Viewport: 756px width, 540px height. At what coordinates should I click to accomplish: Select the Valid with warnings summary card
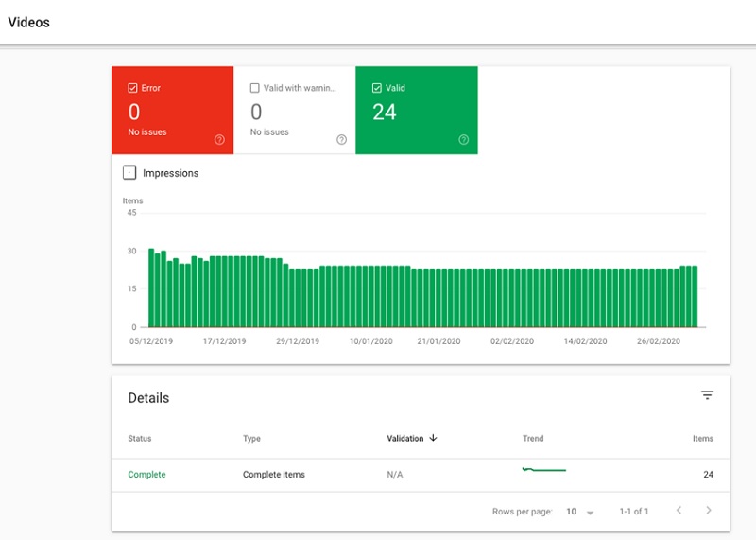[295, 111]
